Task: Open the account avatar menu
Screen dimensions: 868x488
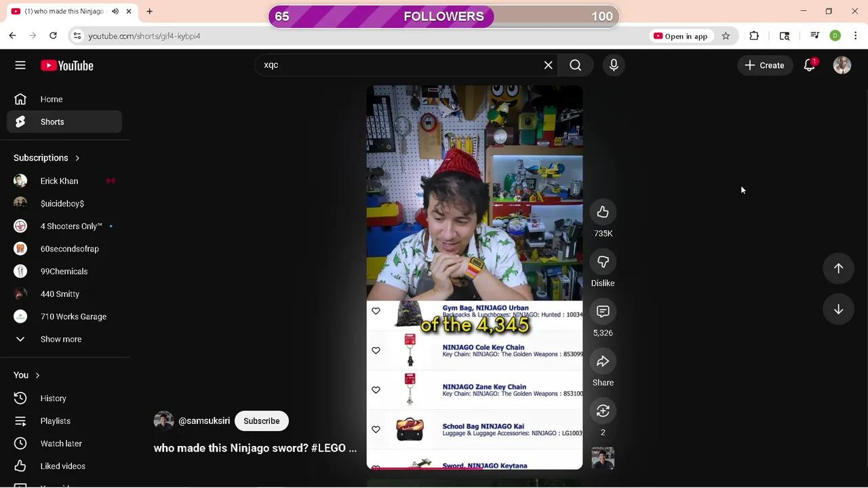Action: pos(842,65)
